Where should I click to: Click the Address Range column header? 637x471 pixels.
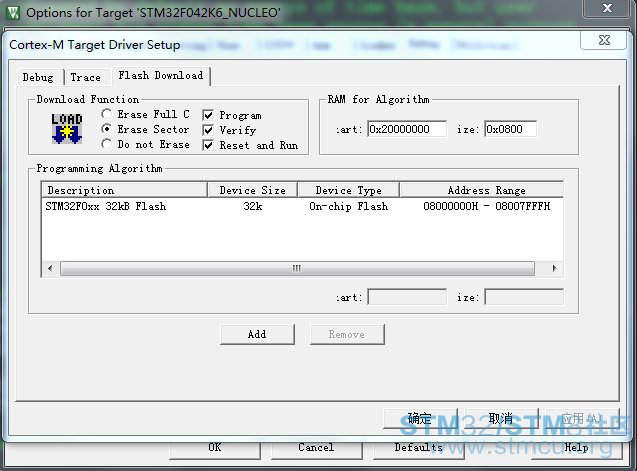pyautogui.click(x=482, y=190)
